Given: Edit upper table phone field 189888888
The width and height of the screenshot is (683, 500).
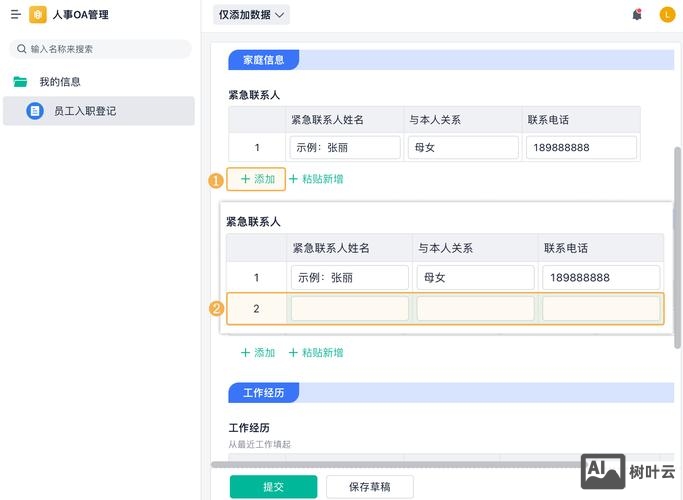Looking at the screenshot, I should pyautogui.click(x=582, y=147).
